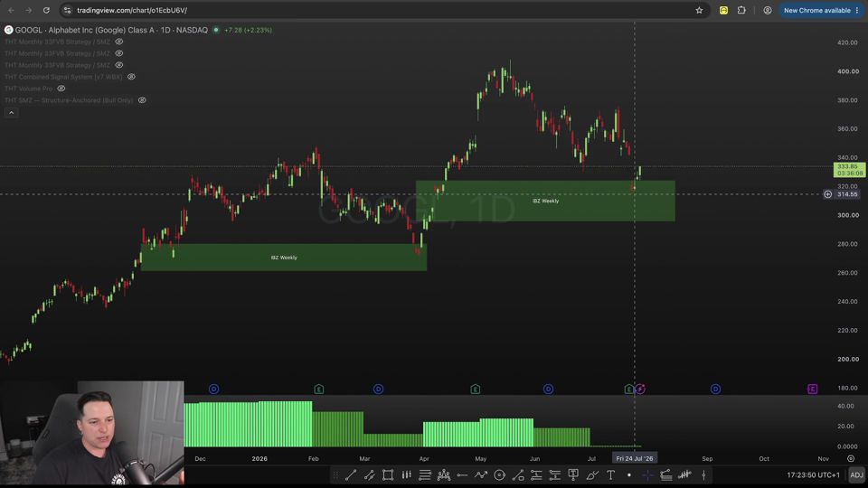This screenshot has width=868, height=488.
Task: Open chart settings gear on time axis
Action: click(851, 459)
